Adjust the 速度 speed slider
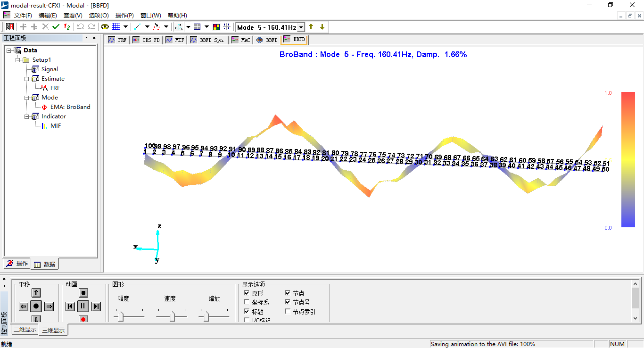The width and height of the screenshot is (644, 348). tap(172, 316)
